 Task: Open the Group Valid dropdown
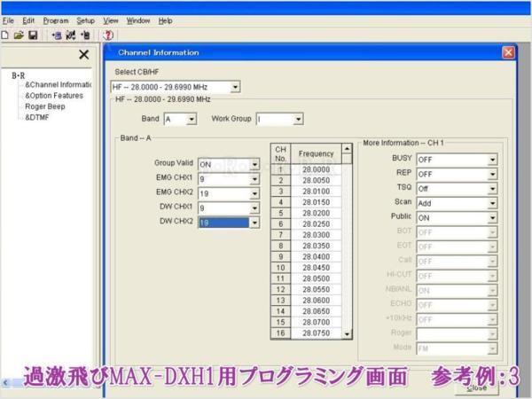(254, 165)
